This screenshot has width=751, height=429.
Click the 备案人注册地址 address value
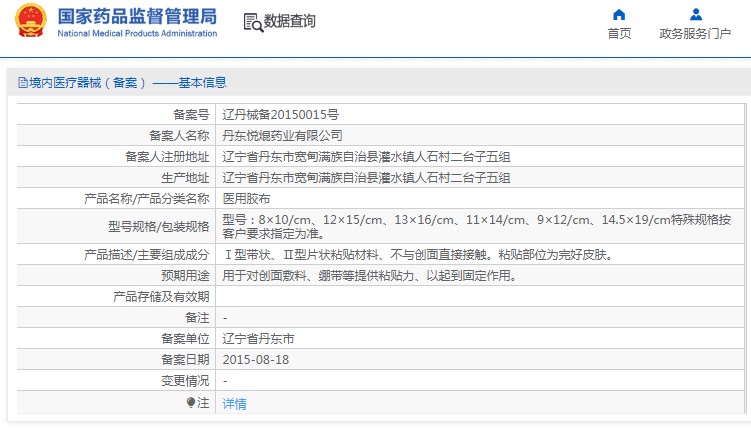click(366, 157)
